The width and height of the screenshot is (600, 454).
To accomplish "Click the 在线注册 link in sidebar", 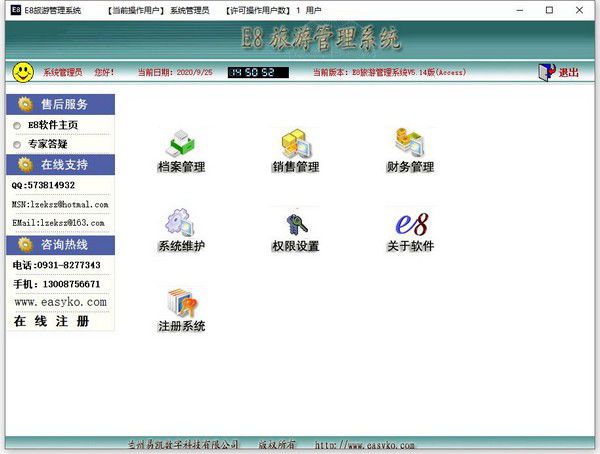I will [52, 321].
